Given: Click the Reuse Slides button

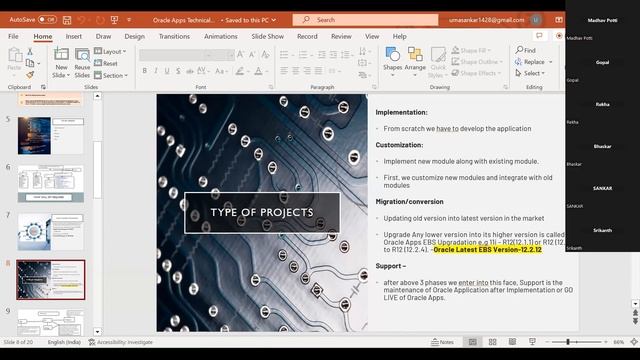Looking at the screenshot, I should 82,63.
